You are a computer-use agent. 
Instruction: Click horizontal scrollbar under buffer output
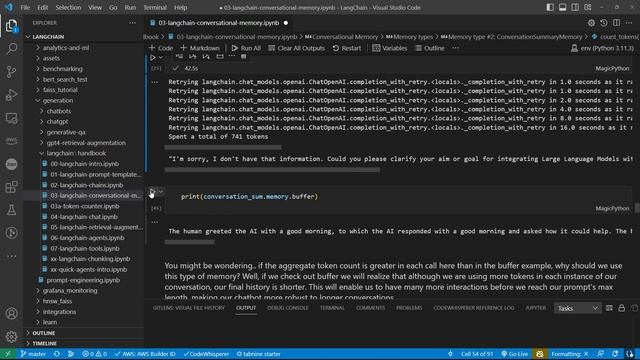pyautogui.click(x=189, y=242)
